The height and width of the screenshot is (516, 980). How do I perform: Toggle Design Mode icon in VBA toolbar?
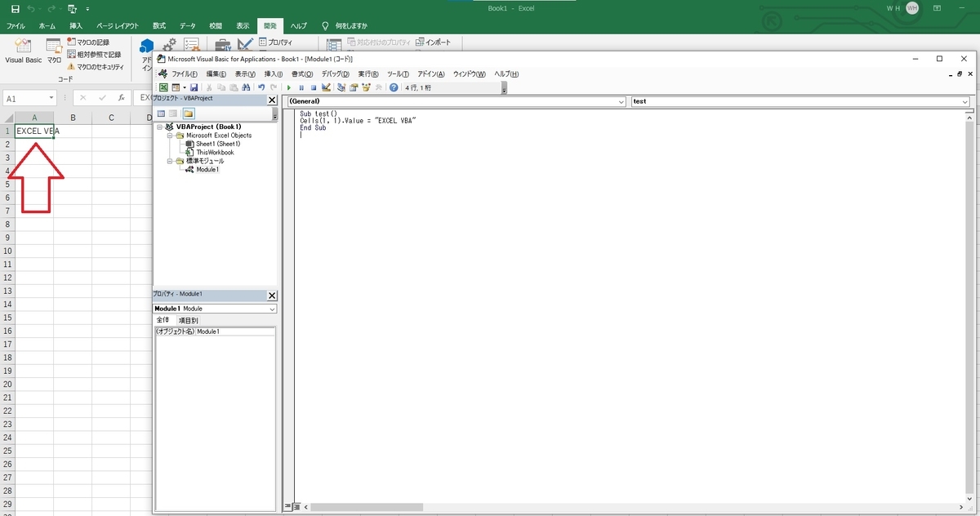(x=326, y=87)
